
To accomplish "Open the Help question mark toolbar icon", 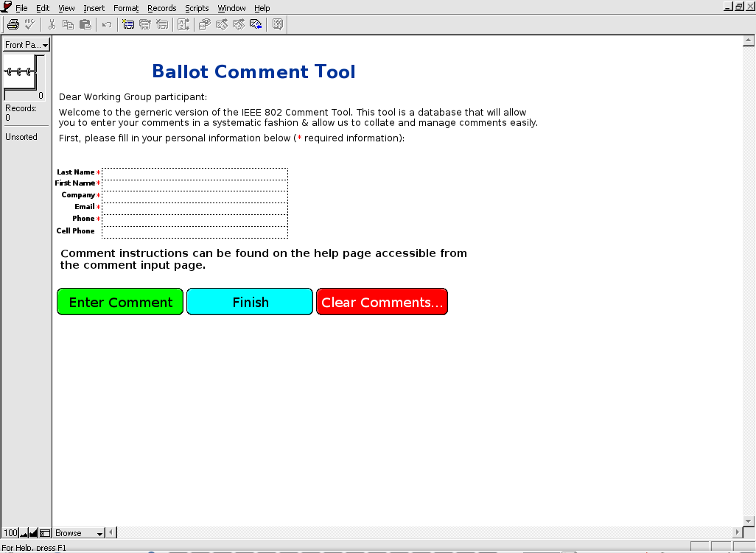I will tap(278, 24).
